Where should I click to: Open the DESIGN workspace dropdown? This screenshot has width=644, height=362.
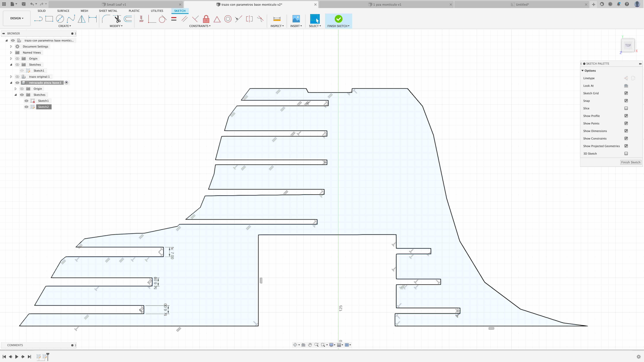pyautogui.click(x=16, y=18)
